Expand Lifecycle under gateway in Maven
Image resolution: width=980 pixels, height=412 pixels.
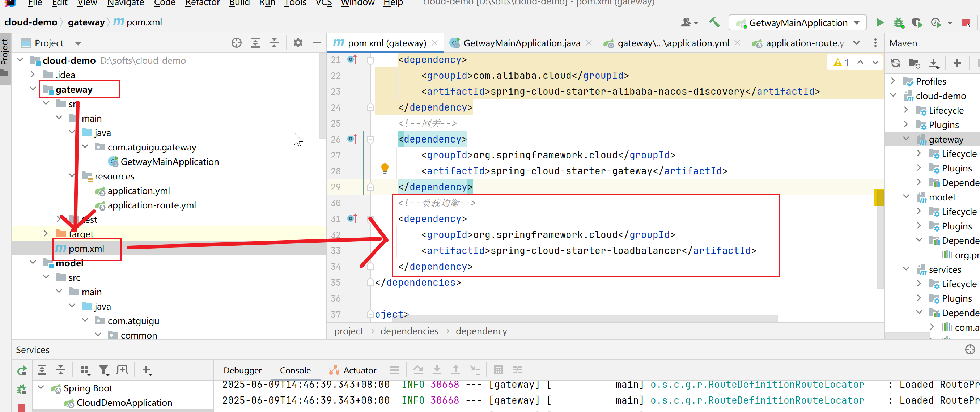point(919,153)
